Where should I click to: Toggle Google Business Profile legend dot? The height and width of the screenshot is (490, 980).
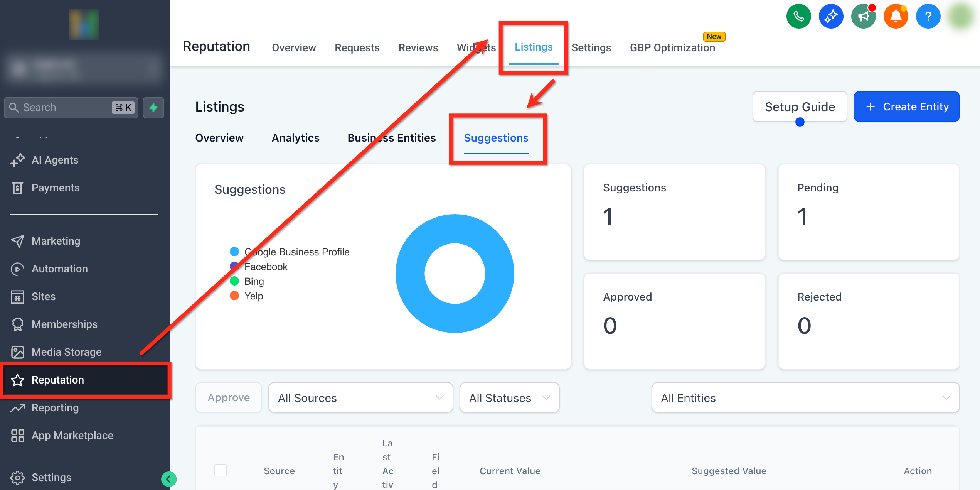(x=234, y=252)
